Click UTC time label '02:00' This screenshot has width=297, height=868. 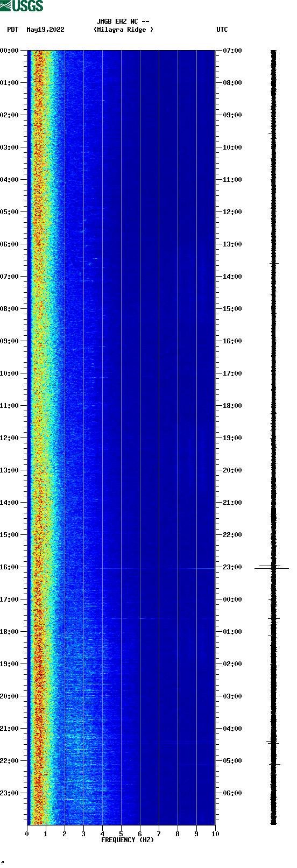[x=232, y=664]
